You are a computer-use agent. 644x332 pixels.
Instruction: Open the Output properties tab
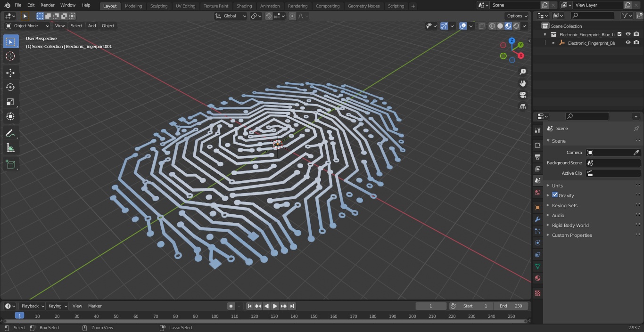[537, 157]
